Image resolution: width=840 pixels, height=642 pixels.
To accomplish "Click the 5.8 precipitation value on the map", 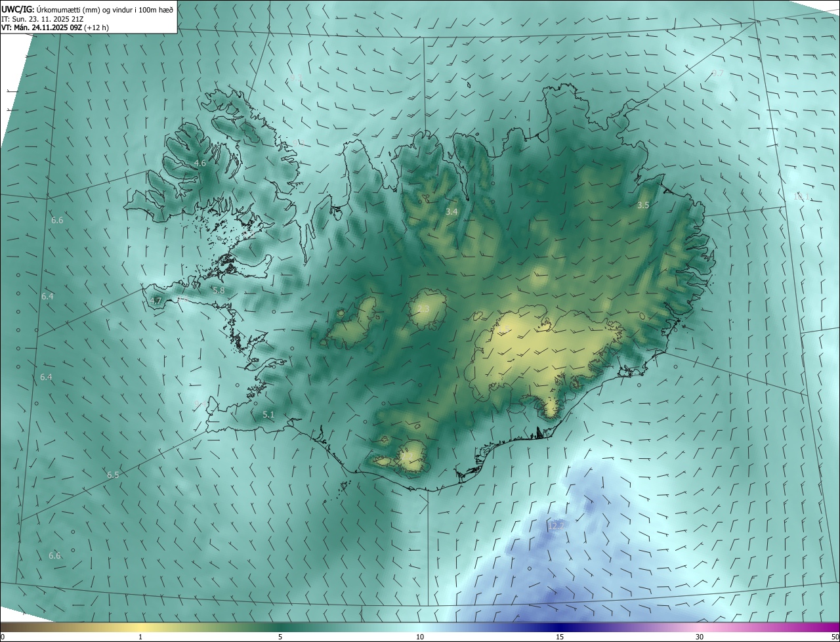I will [x=219, y=290].
